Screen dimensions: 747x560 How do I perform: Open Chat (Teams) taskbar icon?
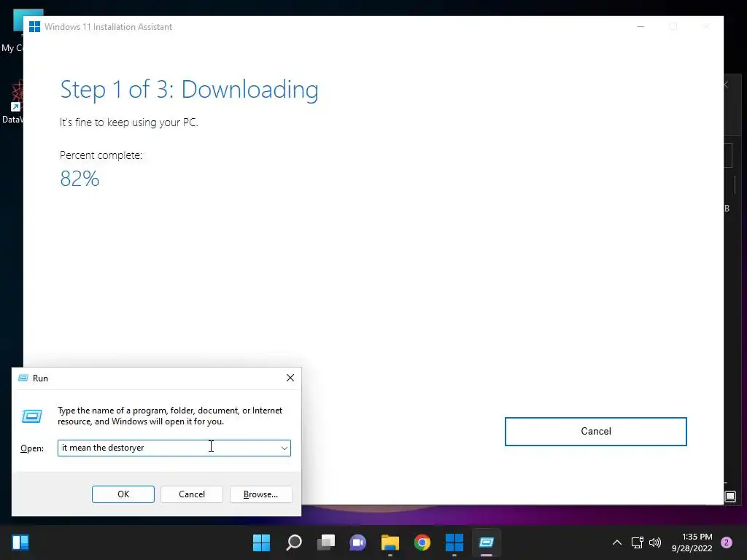(357, 542)
